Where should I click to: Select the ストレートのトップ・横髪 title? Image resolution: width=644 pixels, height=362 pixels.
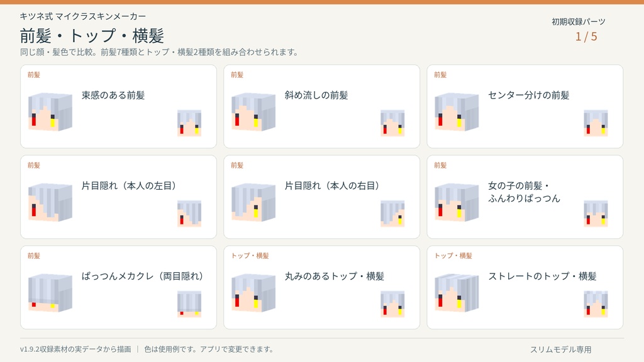(542, 277)
